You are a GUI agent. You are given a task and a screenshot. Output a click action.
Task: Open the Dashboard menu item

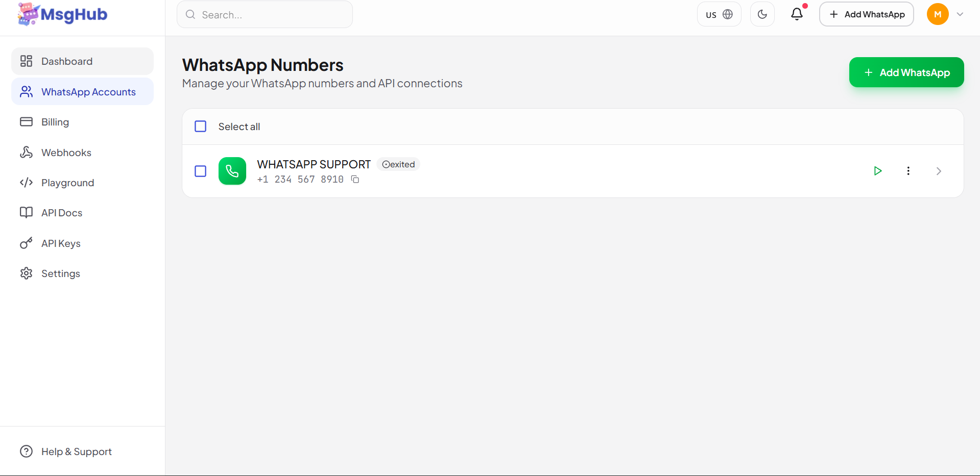pos(82,61)
